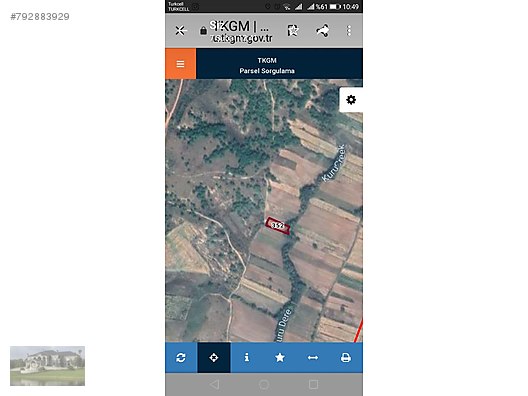Tap Android home circle button
The height and width of the screenshot is (396, 528).
click(264, 384)
